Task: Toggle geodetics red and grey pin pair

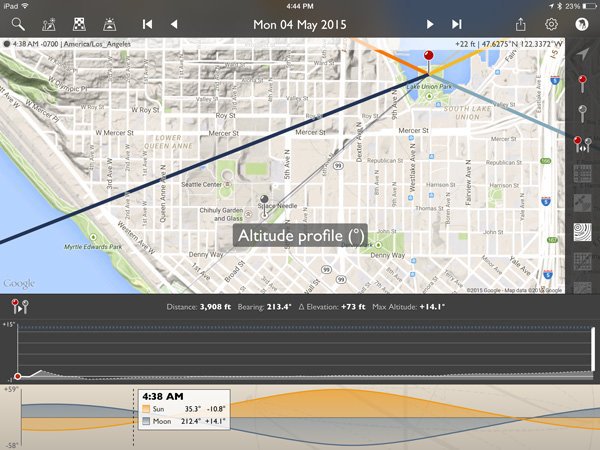Action: 584,144
